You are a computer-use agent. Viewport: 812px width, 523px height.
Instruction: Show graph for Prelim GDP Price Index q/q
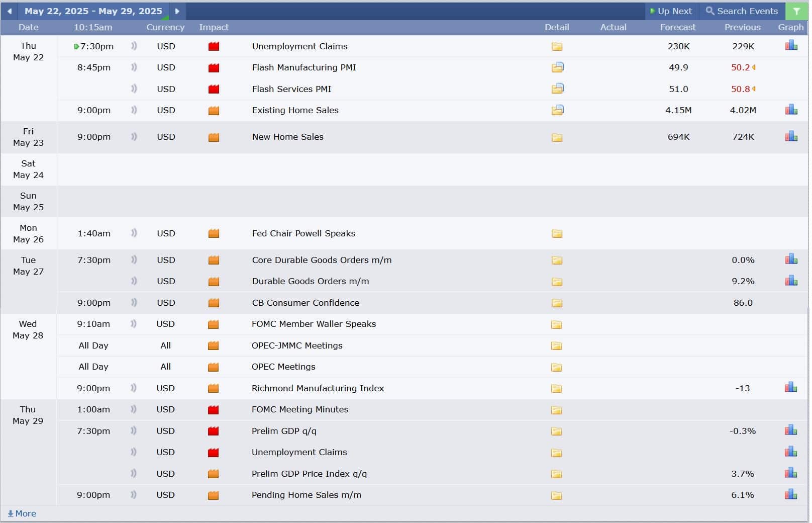click(791, 473)
